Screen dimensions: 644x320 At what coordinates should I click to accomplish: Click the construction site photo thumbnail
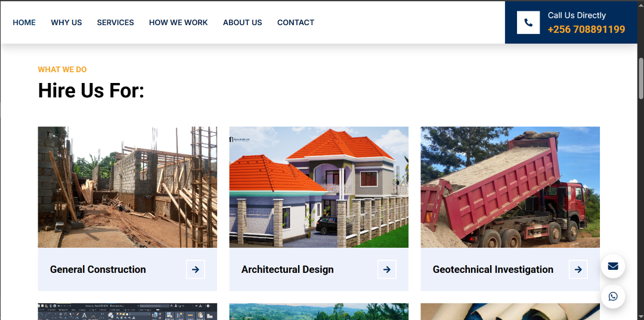pyautogui.click(x=128, y=187)
